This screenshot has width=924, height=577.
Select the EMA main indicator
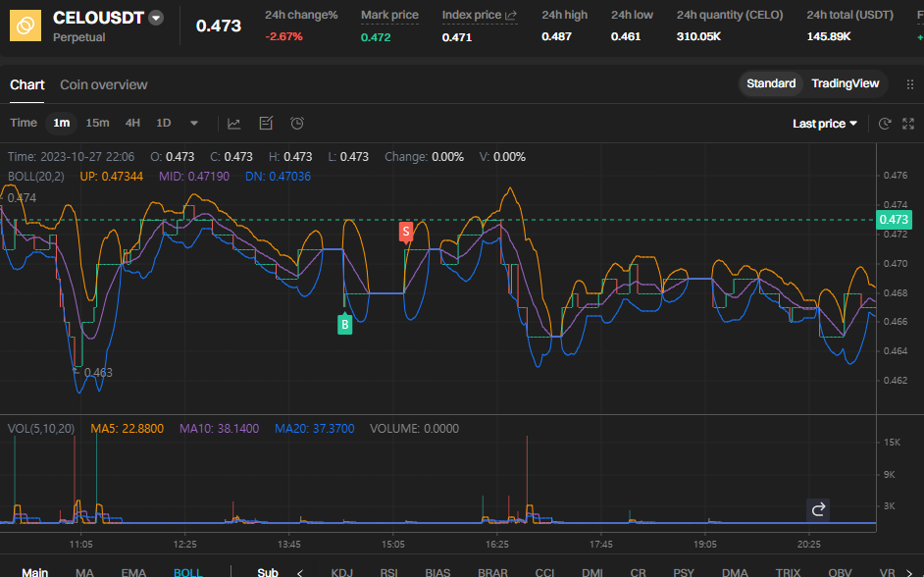133,572
